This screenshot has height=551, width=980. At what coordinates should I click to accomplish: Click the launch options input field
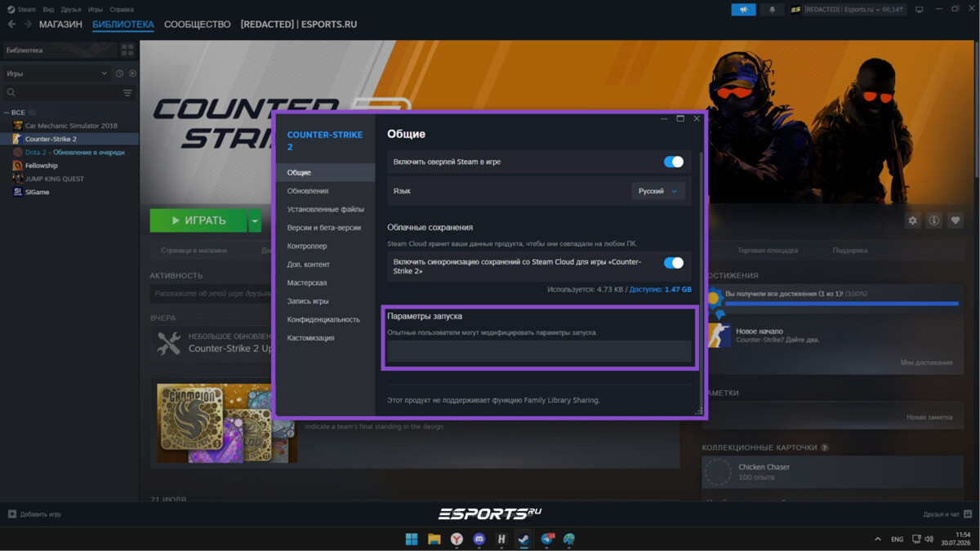539,352
